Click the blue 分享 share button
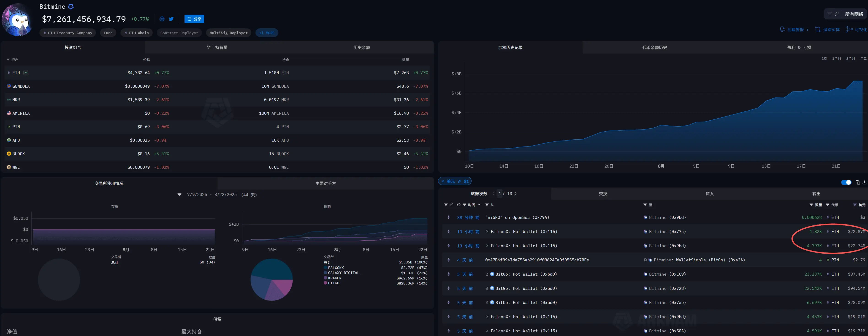 [x=194, y=19]
